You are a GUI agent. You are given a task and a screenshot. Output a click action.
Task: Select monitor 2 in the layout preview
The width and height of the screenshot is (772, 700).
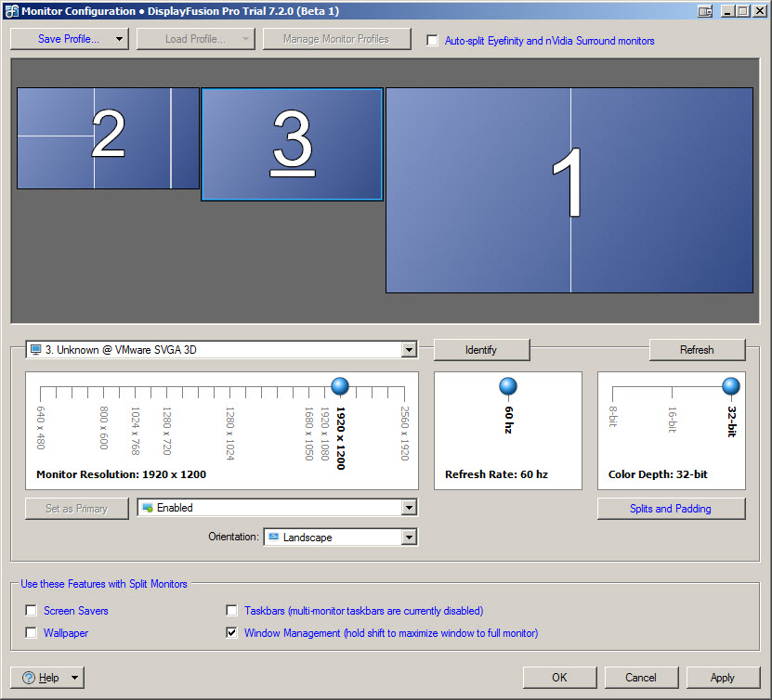108,136
